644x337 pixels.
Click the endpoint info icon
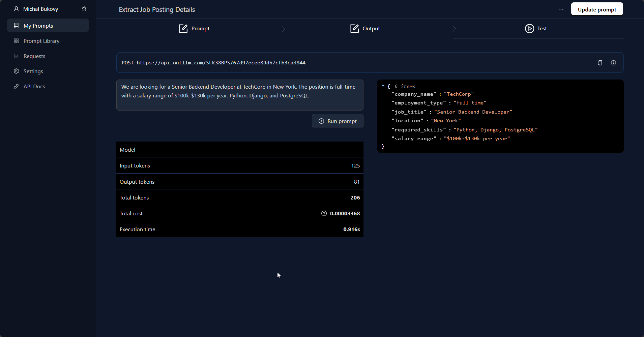point(613,63)
